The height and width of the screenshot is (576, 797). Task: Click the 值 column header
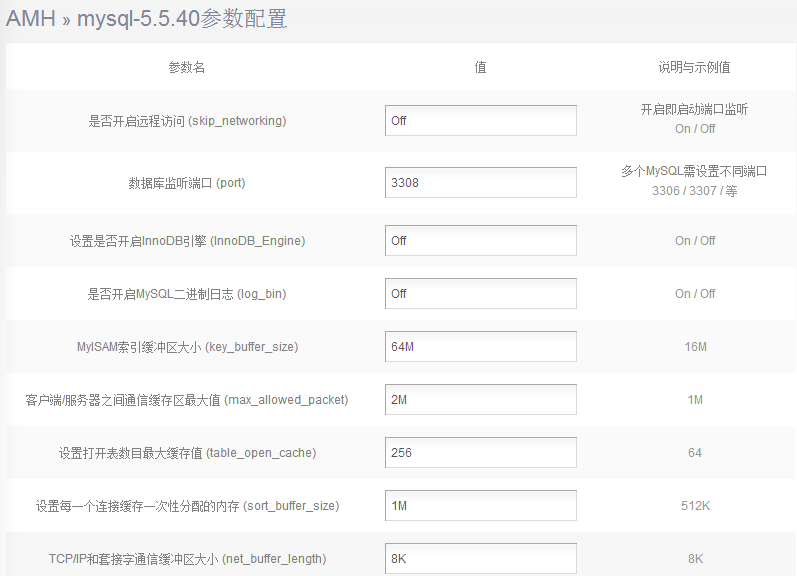(480, 67)
